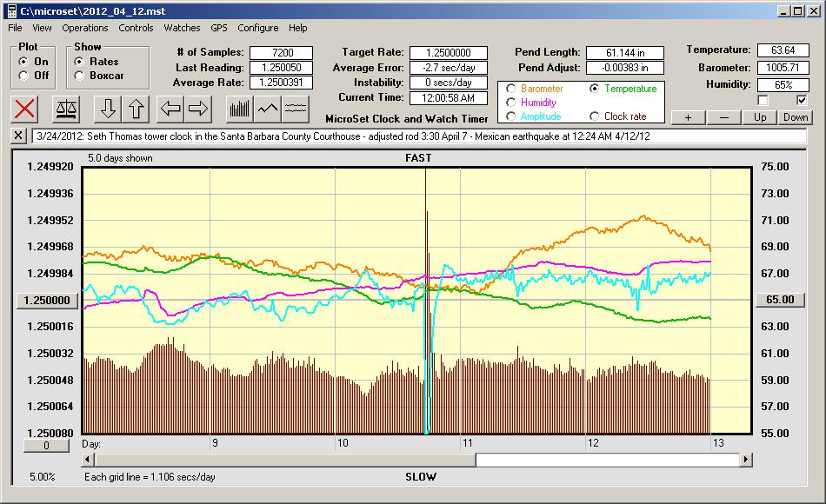Click the "FAST" label above the chart
This screenshot has width=826, height=504.
click(x=418, y=158)
